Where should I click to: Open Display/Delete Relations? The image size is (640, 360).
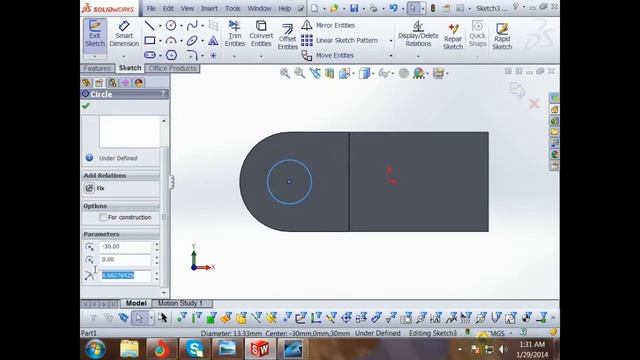click(418, 35)
